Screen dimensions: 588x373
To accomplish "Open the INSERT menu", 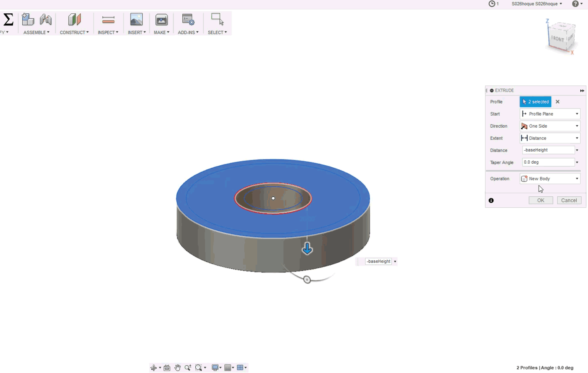I will pyautogui.click(x=137, y=32).
